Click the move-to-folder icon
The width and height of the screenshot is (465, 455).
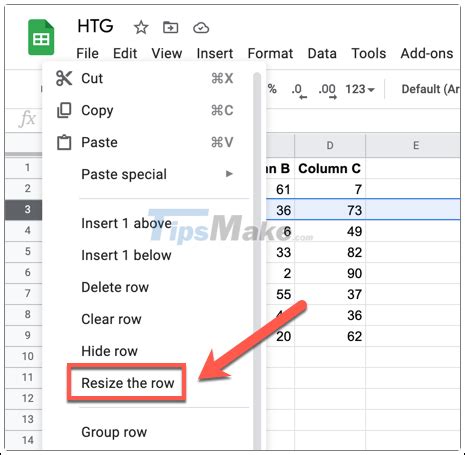click(x=170, y=27)
